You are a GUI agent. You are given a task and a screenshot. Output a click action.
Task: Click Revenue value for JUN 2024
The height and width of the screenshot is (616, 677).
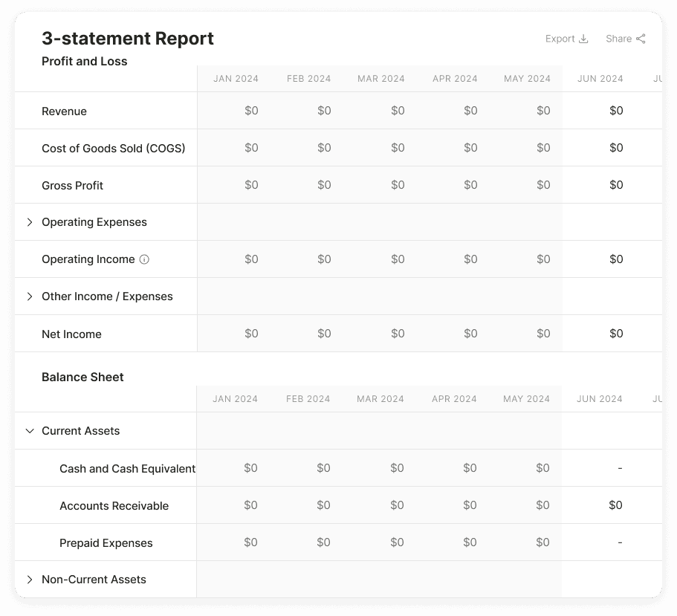(x=616, y=111)
